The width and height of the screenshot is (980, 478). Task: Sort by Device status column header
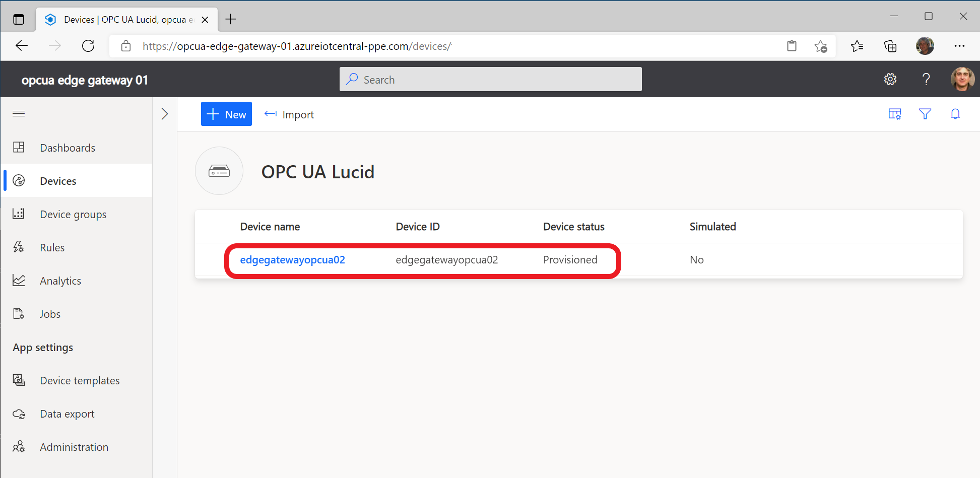(x=574, y=227)
